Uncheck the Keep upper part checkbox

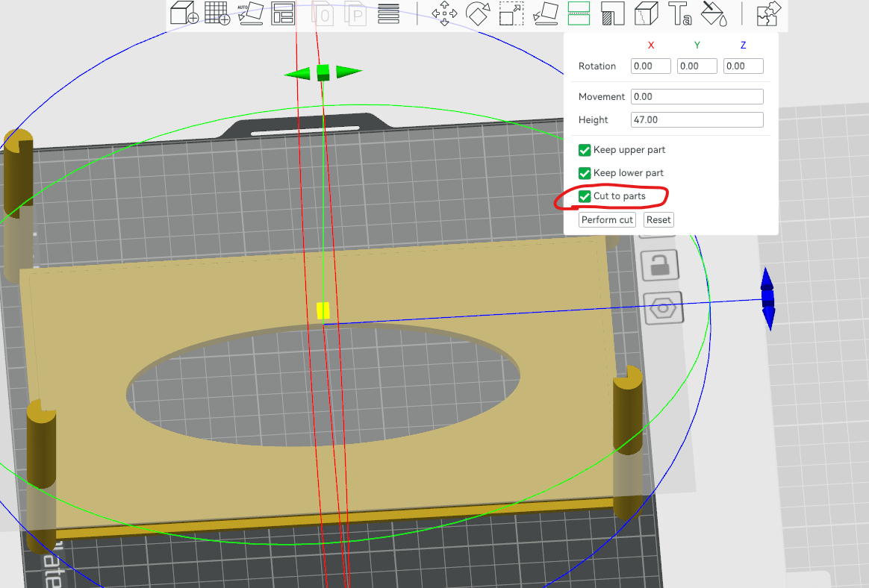[585, 149]
